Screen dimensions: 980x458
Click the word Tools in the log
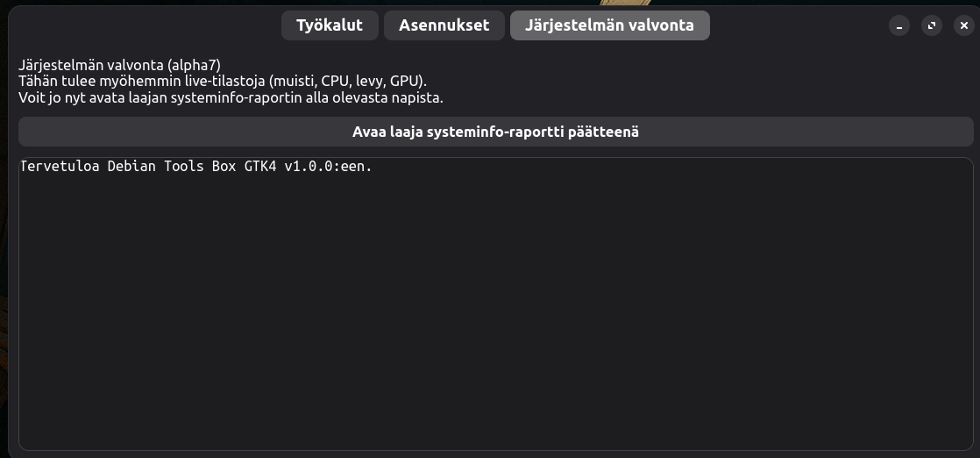(x=182, y=167)
